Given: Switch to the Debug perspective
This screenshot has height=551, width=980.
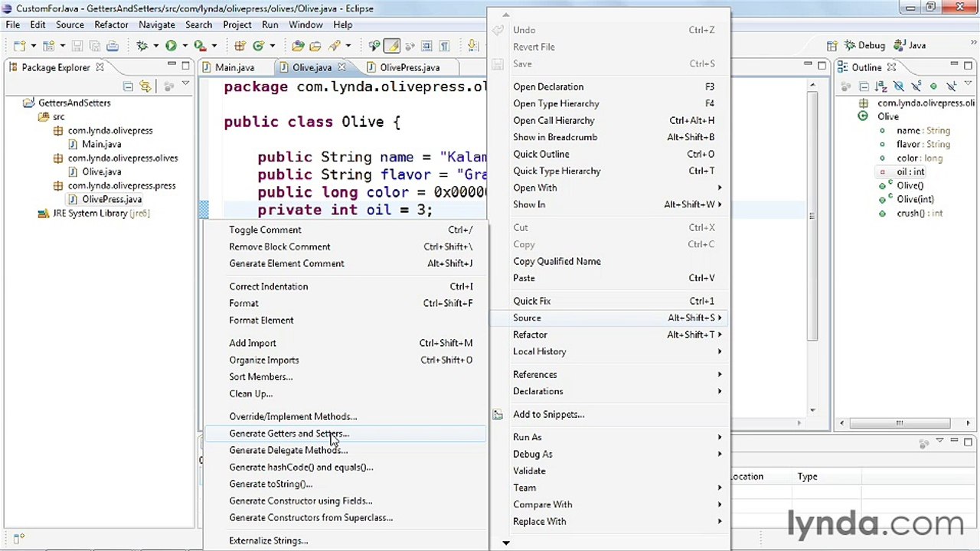Looking at the screenshot, I should [x=866, y=46].
